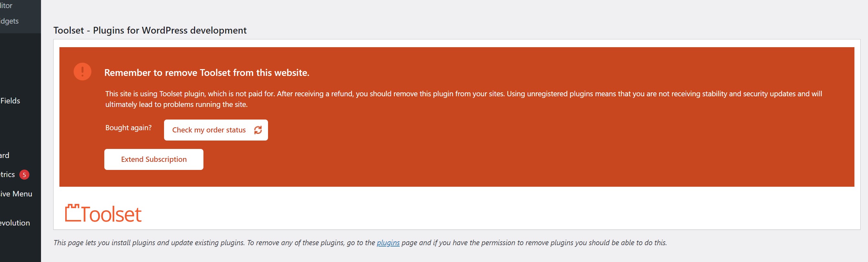Click the Extend Subscription button

pos(154,159)
